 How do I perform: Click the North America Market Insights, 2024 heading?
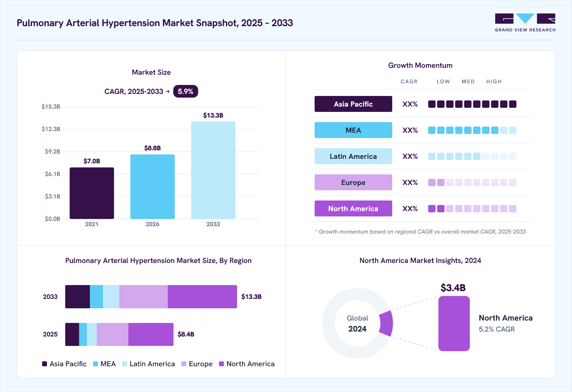point(420,261)
